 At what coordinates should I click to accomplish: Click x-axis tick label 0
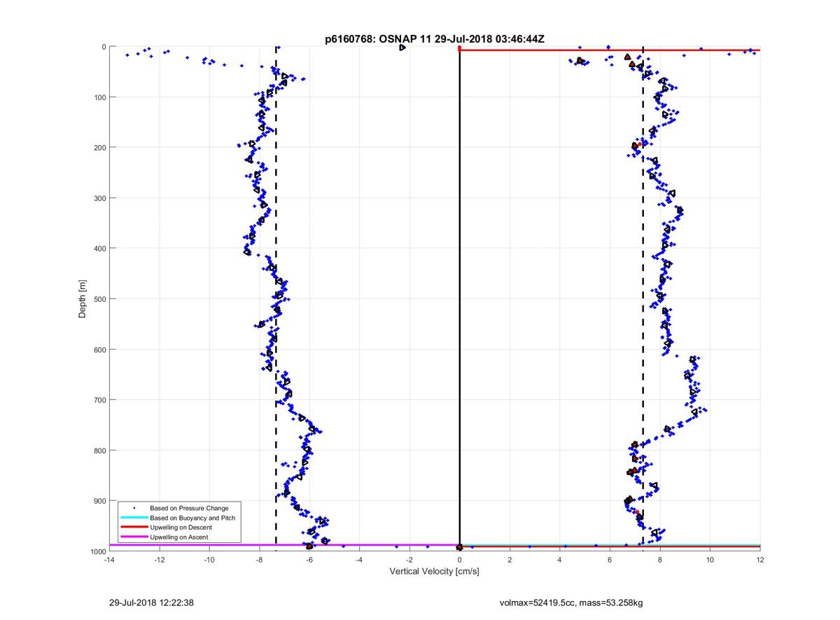459,560
